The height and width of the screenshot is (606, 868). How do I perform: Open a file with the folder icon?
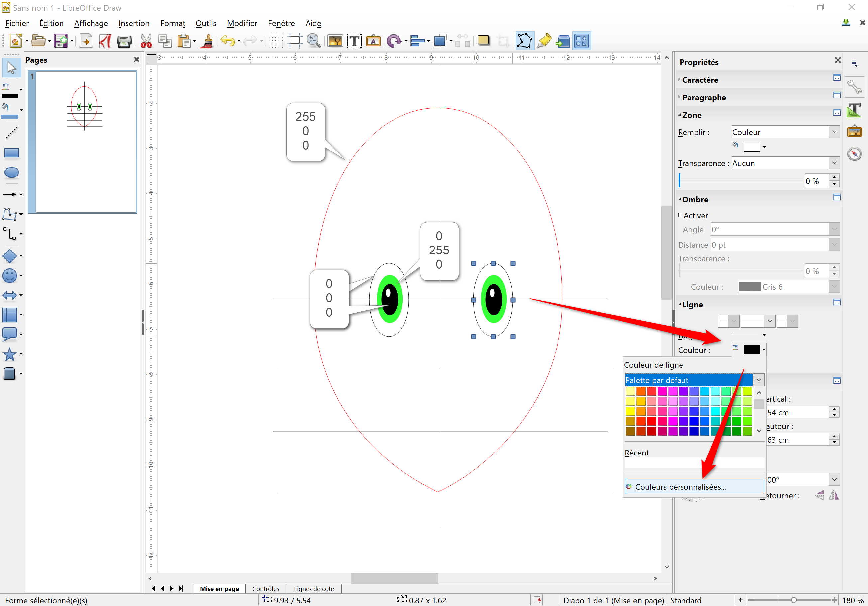click(x=38, y=41)
